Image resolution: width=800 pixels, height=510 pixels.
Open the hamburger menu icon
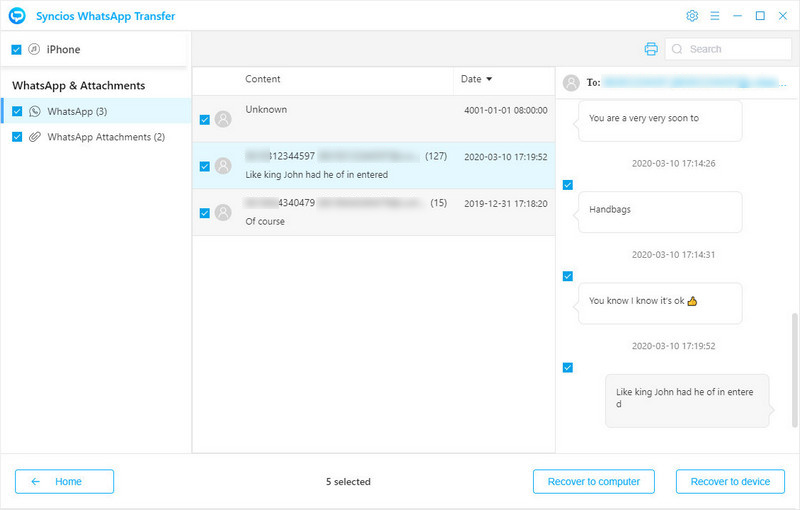[715, 16]
